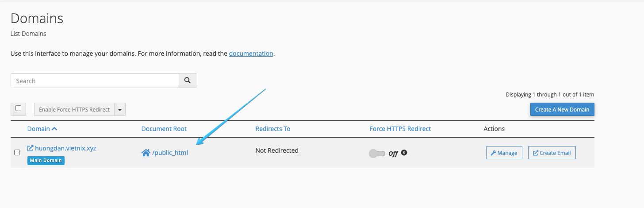Open the documentation link

pyautogui.click(x=251, y=54)
